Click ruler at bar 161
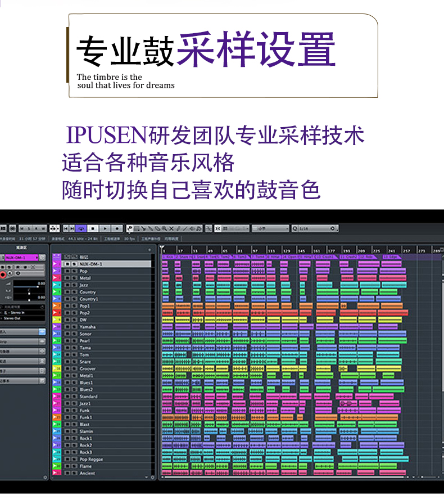This screenshot has width=444, height=504. pos(317,250)
